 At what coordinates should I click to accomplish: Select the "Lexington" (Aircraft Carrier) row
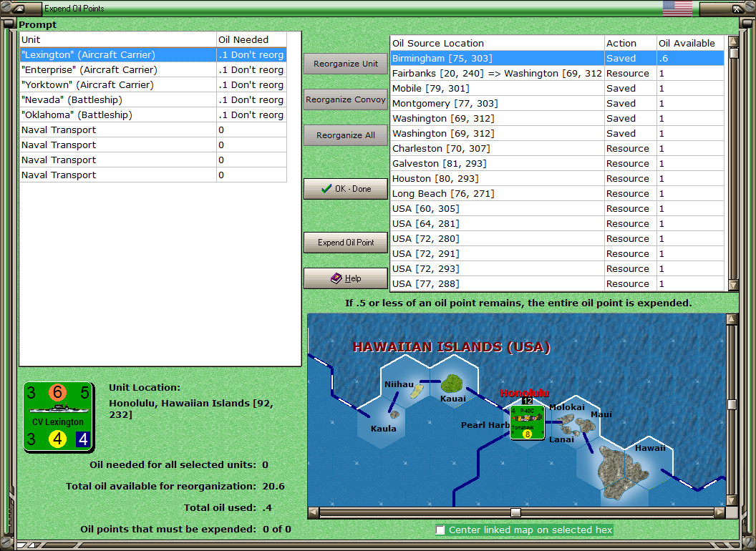tap(152, 54)
